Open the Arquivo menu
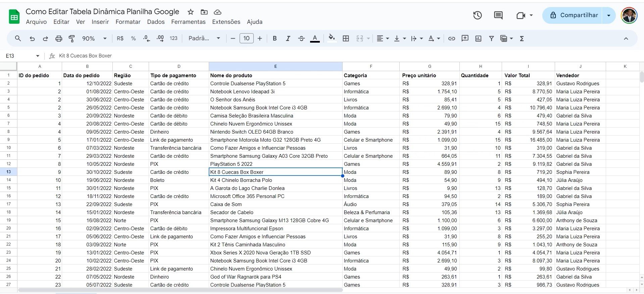 [36, 22]
